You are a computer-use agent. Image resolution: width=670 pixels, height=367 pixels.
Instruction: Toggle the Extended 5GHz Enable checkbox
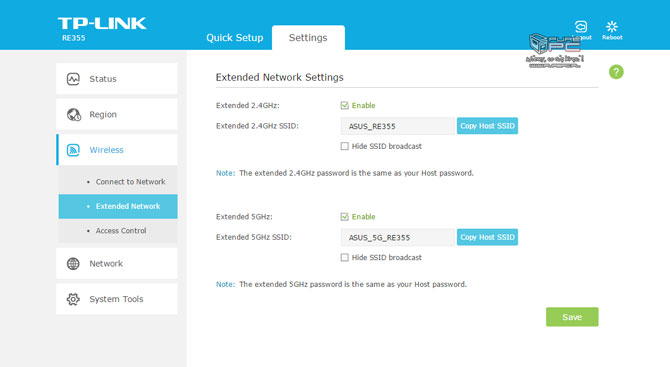tap(344, 217)
